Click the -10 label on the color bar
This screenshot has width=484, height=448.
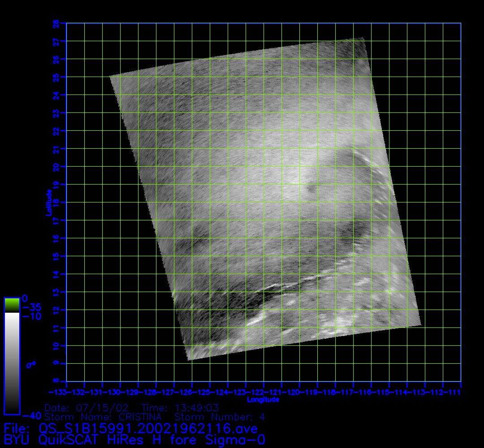[x=31, y=317]
